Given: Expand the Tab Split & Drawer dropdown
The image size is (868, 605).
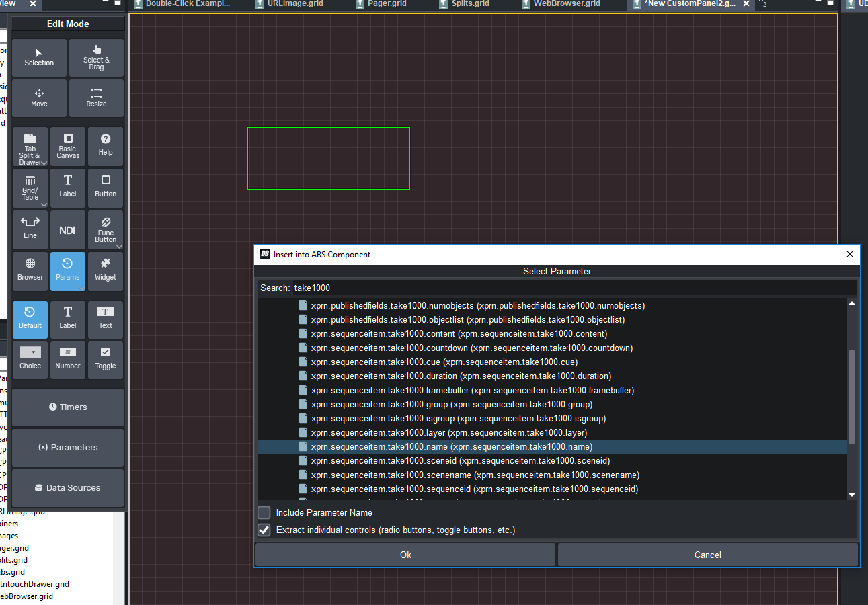Looking at the screenshot, I should coord(44,163).
